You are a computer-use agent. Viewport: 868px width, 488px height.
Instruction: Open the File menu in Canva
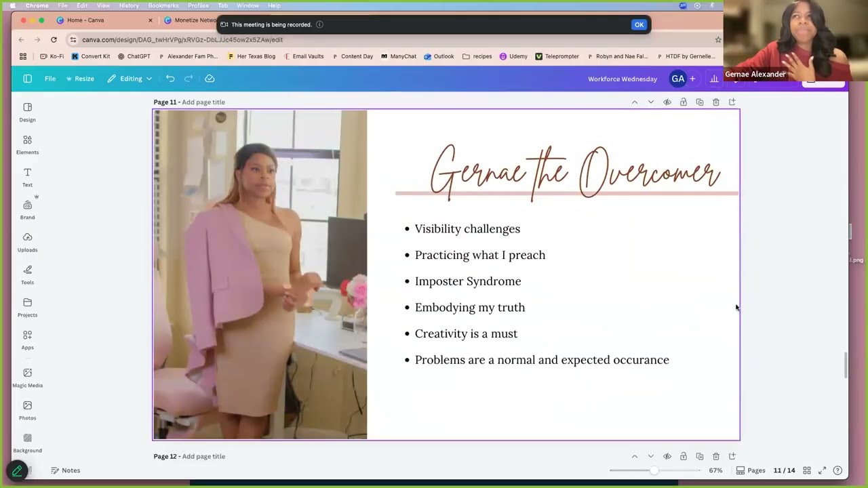tap(50, 79)
